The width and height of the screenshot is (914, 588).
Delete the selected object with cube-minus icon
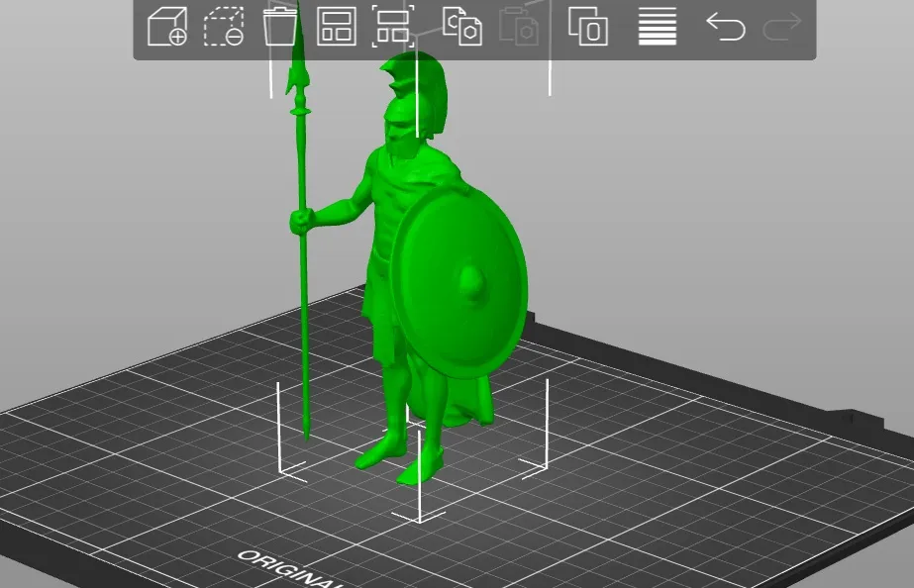pos(224,27)
